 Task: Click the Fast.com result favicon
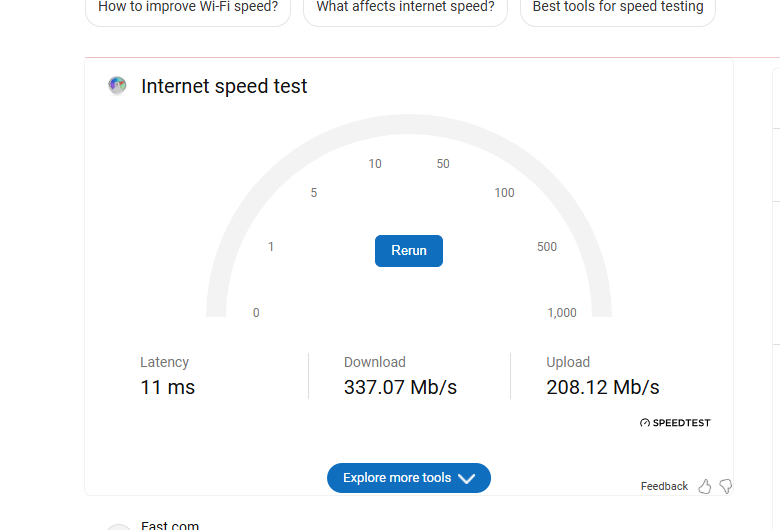point(119,526)
